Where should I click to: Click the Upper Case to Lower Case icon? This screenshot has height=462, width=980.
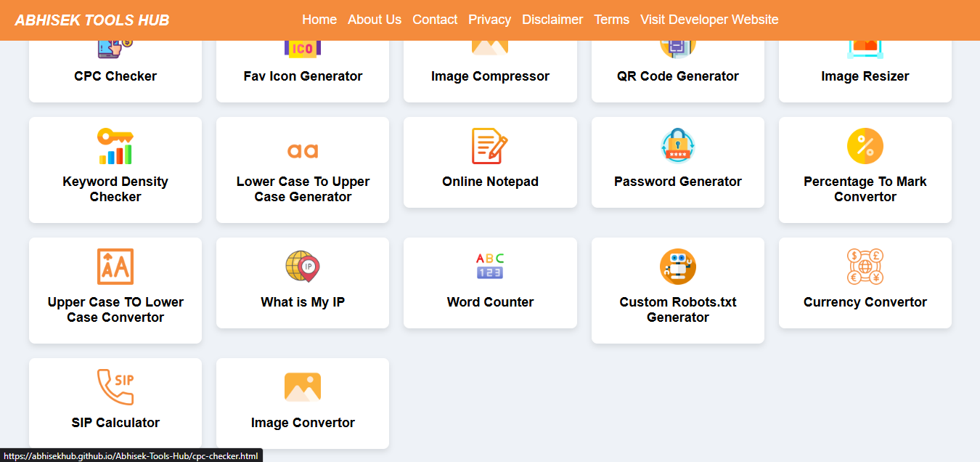(x=115, y=267)
